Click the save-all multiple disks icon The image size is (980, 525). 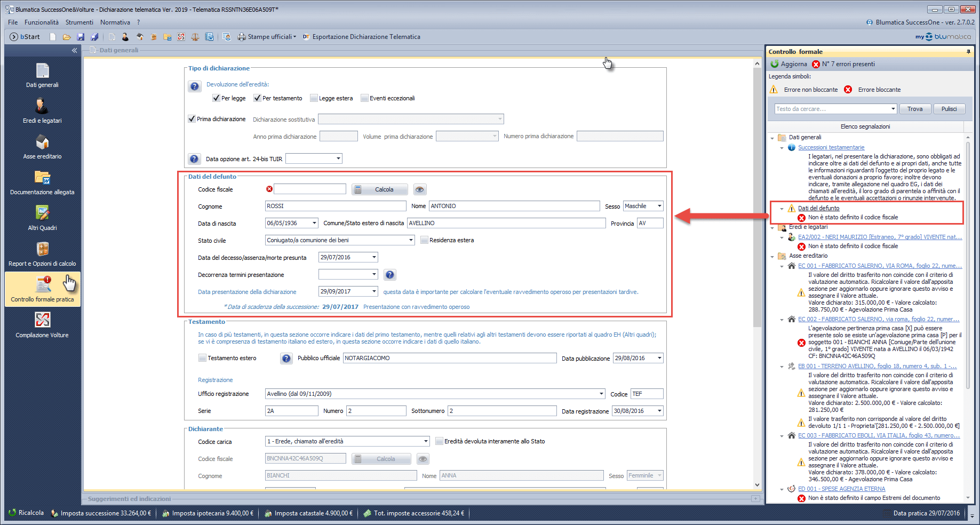tap(94, 37)
